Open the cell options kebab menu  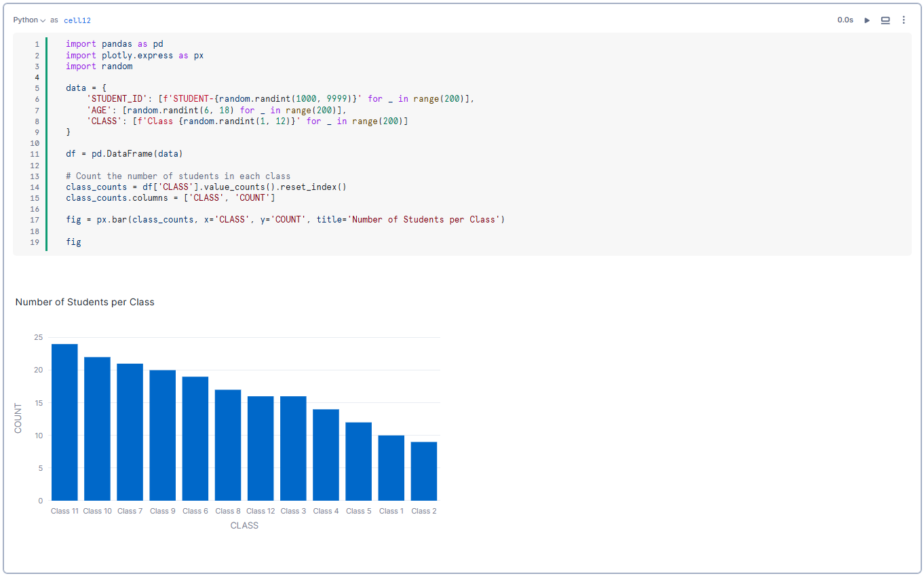[x=904, y=20]
